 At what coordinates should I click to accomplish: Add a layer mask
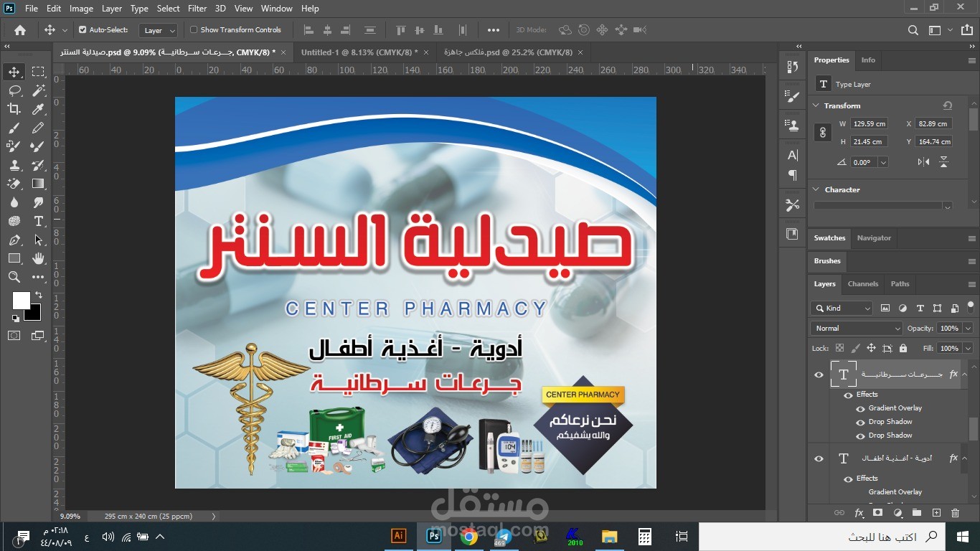pos(877,513)
